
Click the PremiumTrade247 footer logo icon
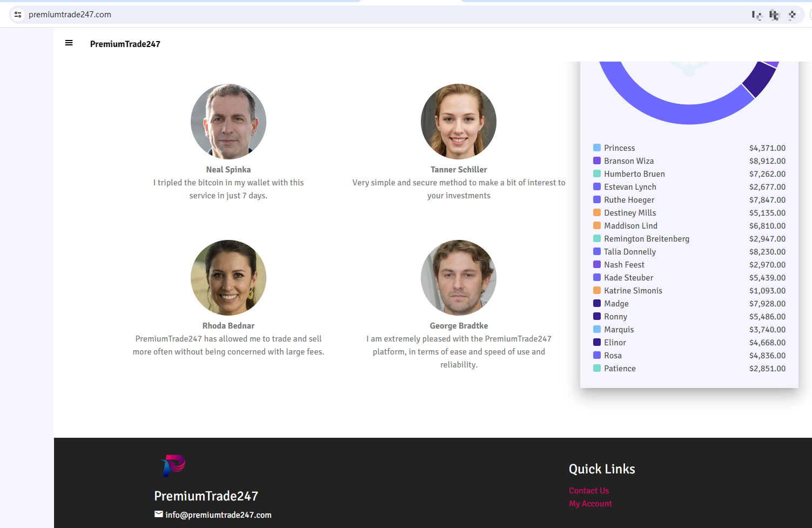pos(173,465)
